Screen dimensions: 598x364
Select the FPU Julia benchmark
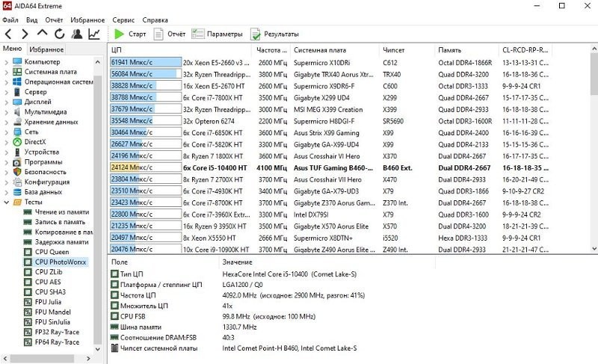click(48, 302)
